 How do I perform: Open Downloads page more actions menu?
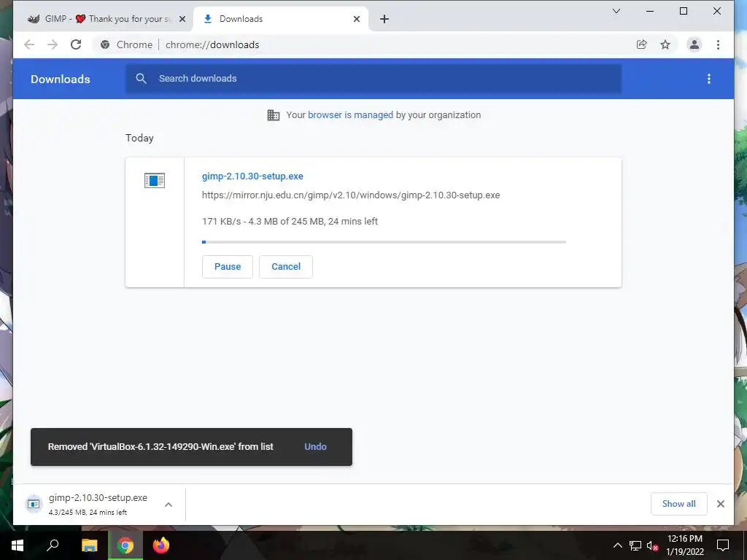[x=709, y=79]
